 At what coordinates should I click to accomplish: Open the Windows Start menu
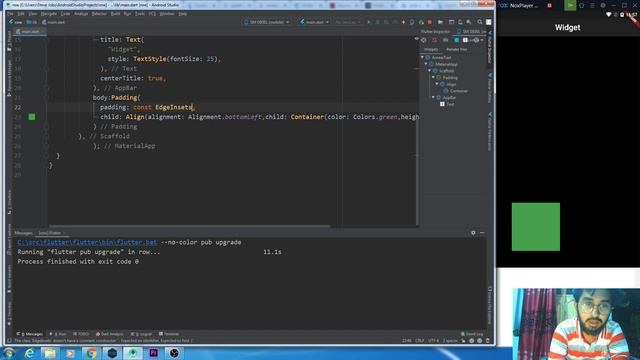pyautogui.click(x=9, y=353)
